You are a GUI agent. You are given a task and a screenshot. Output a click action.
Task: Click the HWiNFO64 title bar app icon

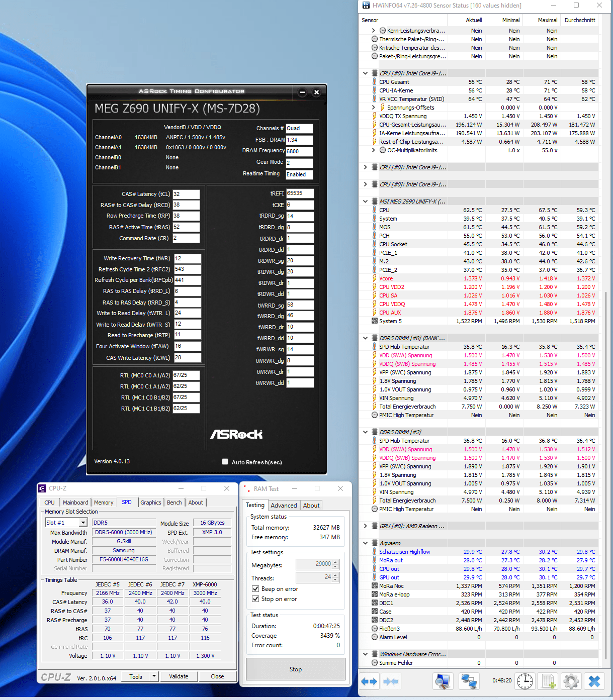pos(366,6)
